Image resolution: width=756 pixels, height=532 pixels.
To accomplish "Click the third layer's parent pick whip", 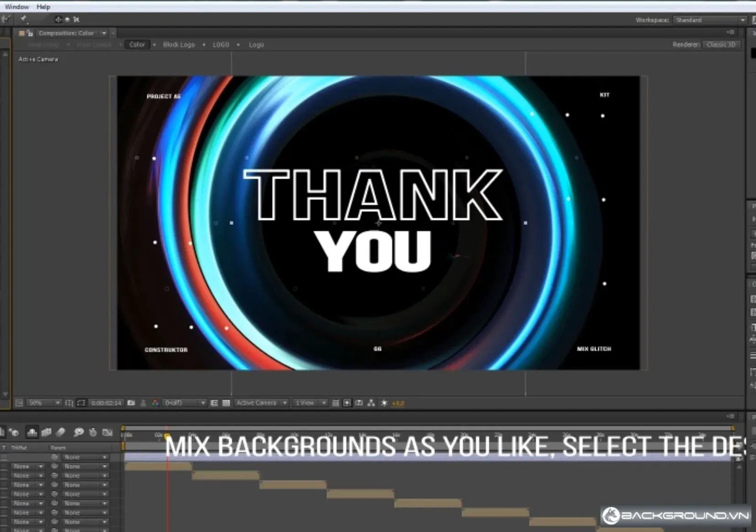I will pyautogui.click(x=54, y=476).
